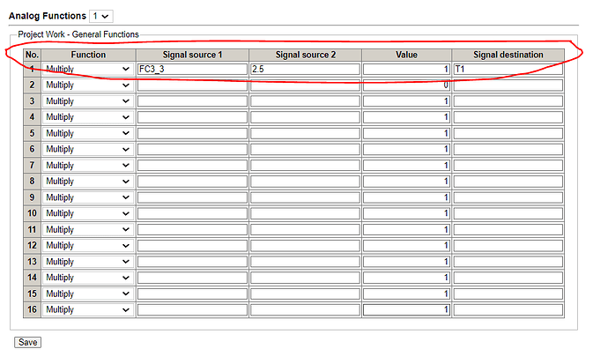This screenshot has height=364, width=608.
Task: Click Value field in row 14
Action: pyautogui.click(x=406, y=278)
